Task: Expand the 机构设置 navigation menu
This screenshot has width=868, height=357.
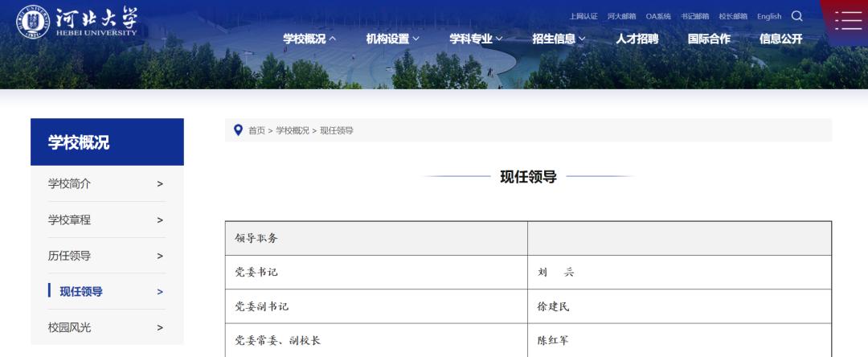Action: point(392,39)
